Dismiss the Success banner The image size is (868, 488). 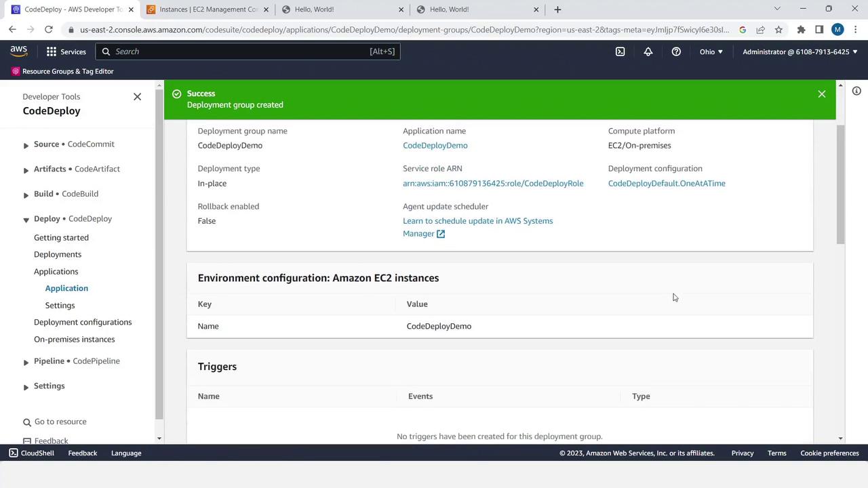click(822, 94)
